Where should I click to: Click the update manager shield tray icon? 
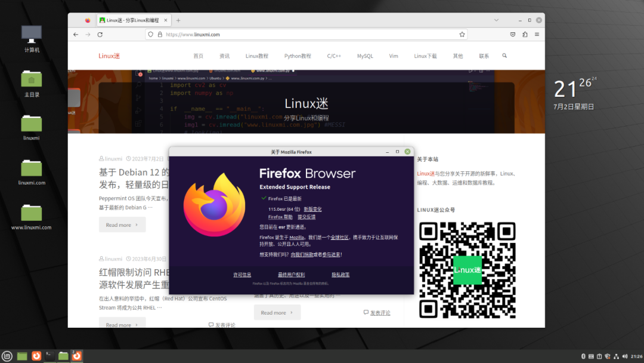coord(608,356)
